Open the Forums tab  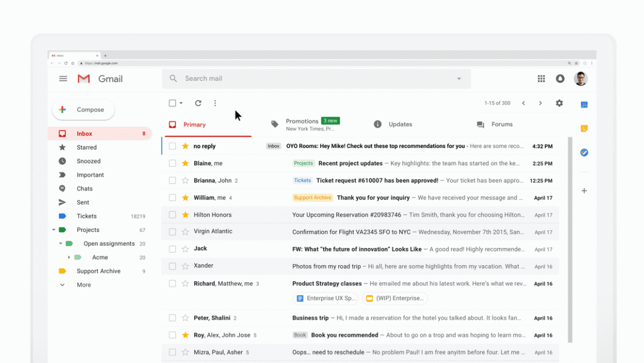pyautogui.click(x=501, y=125)
